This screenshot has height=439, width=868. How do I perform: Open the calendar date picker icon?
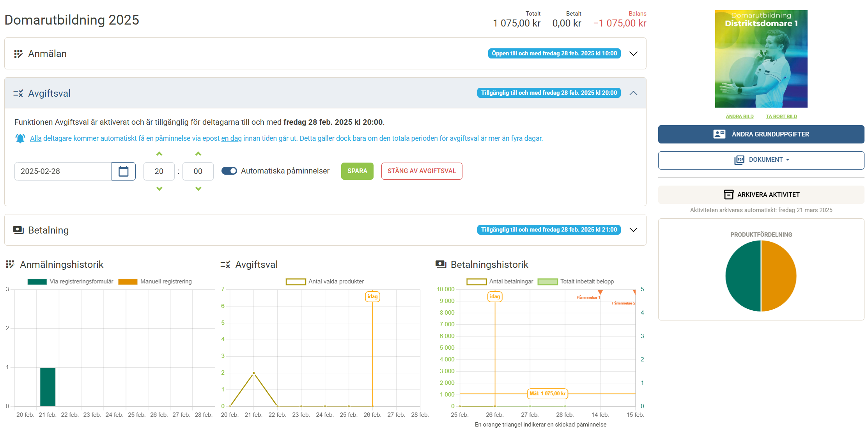click(123, 171)
